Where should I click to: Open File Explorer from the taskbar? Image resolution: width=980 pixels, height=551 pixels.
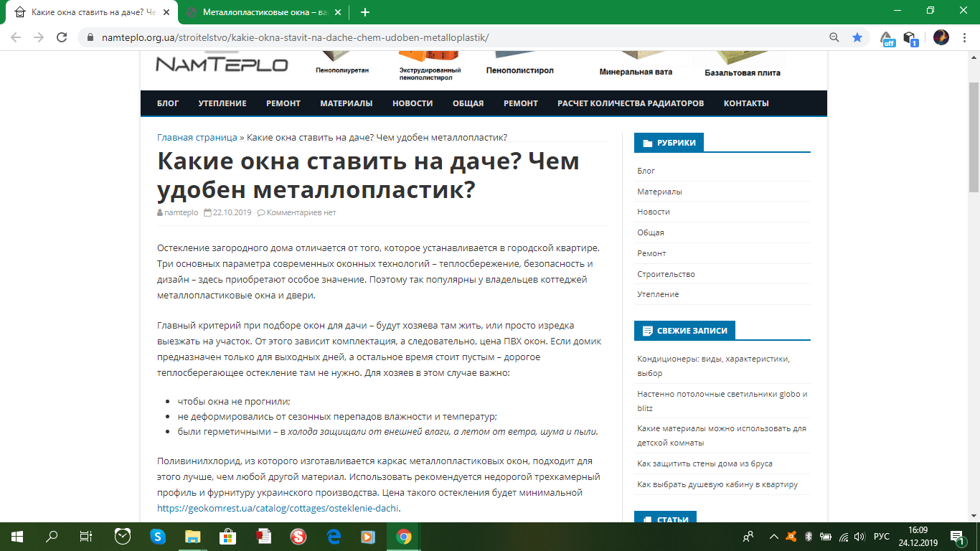[x=193, y=536]
